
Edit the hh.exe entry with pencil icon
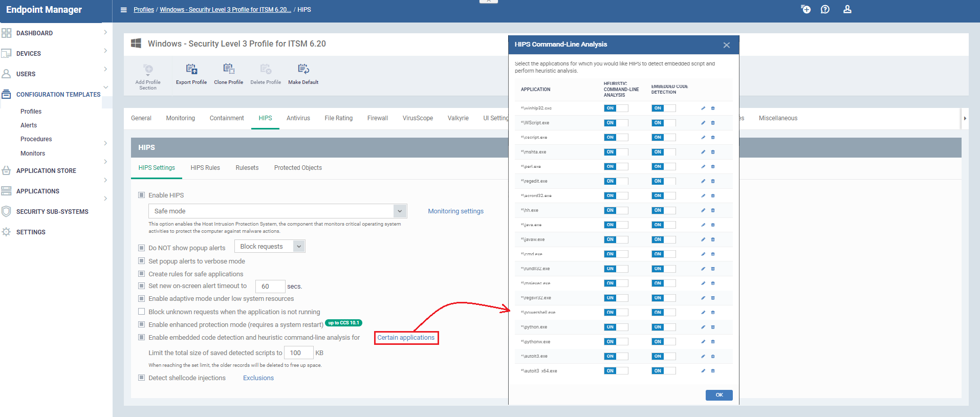pos(703,210)
